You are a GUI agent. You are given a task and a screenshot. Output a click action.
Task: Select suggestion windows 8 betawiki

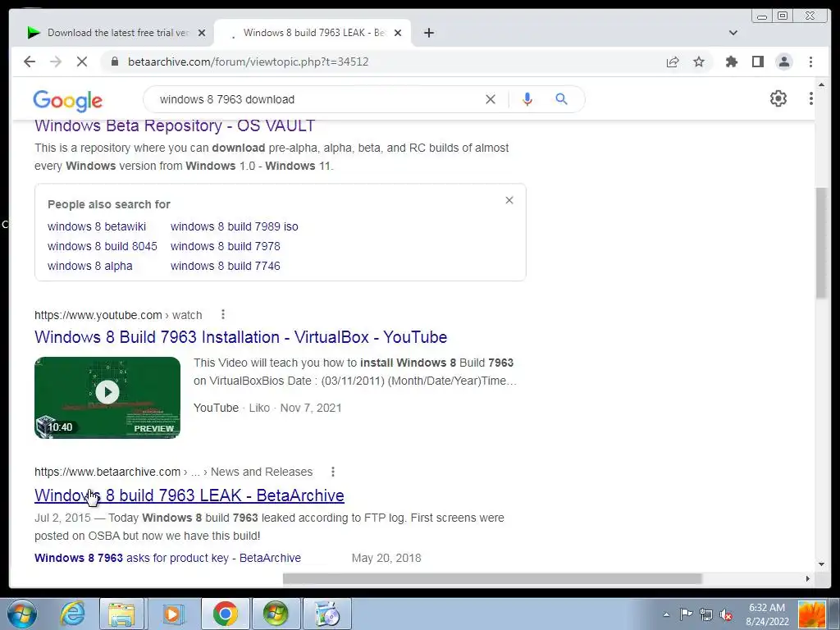coord(97,226)
